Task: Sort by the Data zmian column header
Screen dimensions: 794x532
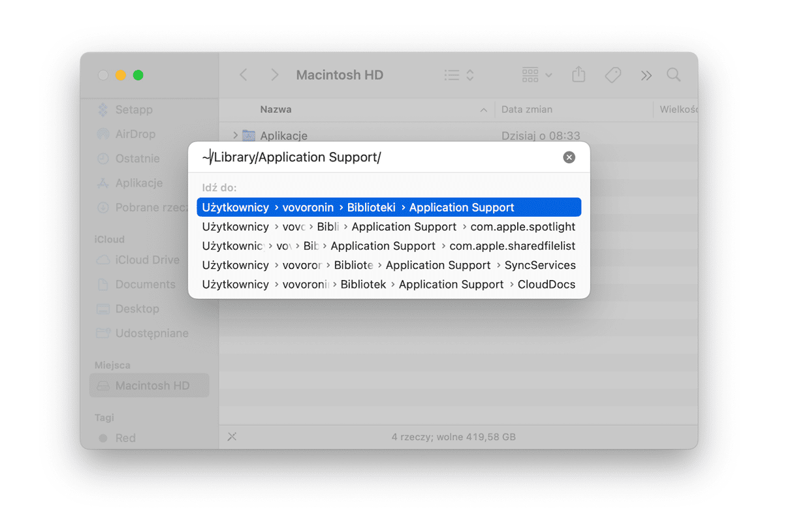Action: (x=527, y=110)
